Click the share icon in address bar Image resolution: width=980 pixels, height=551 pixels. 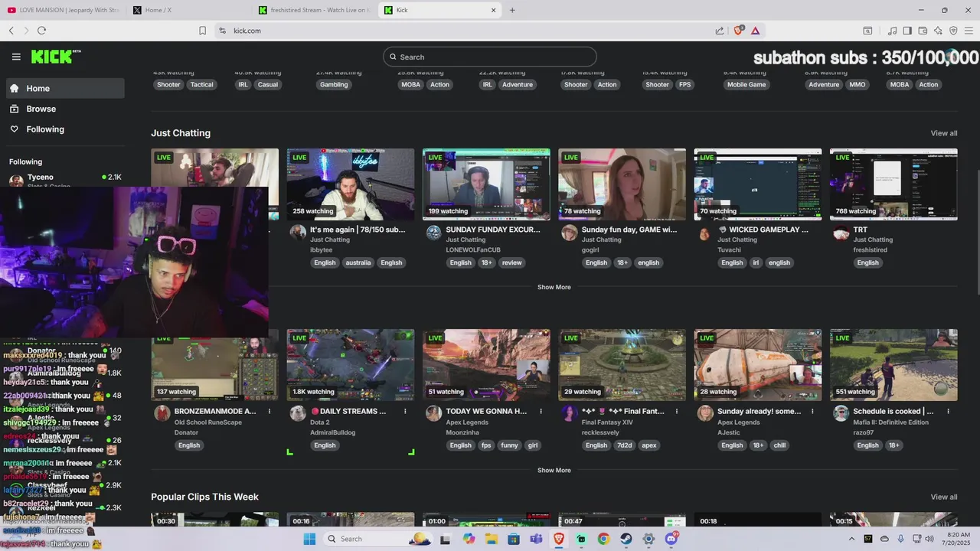[720, 31]
